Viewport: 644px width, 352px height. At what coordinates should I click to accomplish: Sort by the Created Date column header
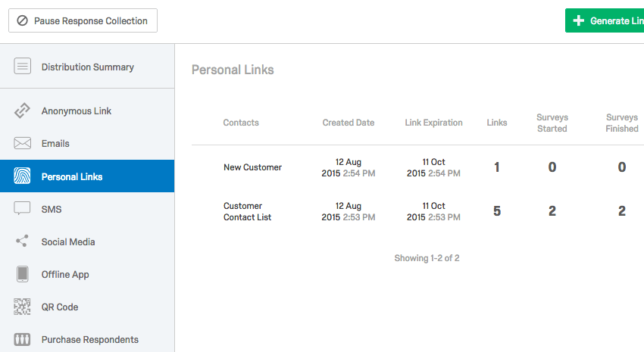pyautogui.click(x=349, y=123)
